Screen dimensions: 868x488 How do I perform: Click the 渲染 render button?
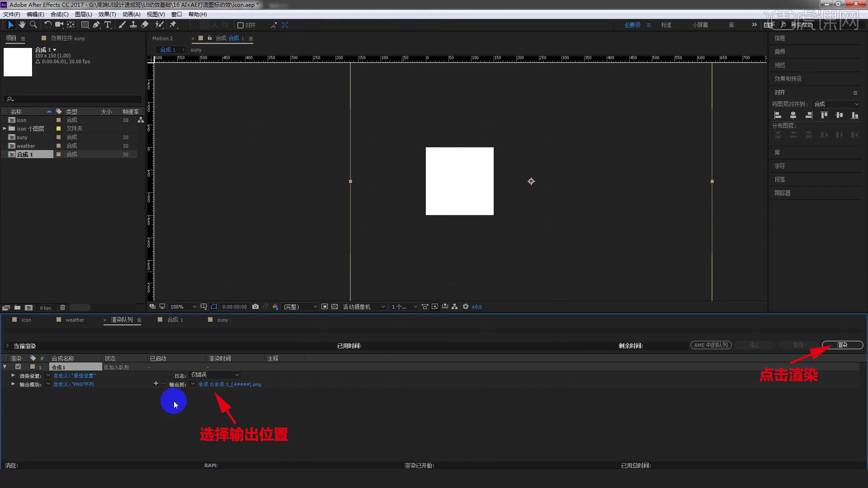[x=842, y=345]
